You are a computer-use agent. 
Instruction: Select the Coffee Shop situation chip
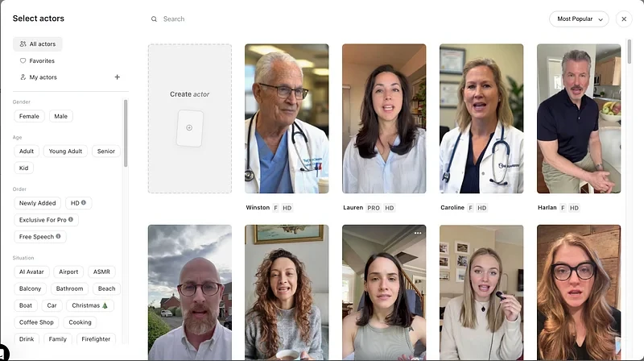click(x=36, y=322)
